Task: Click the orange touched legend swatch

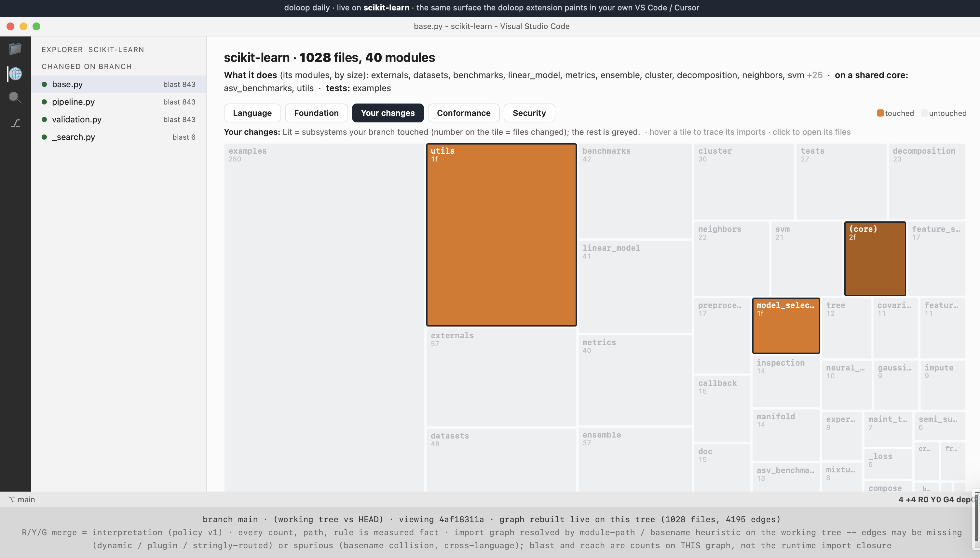Action: coord(880,113)
